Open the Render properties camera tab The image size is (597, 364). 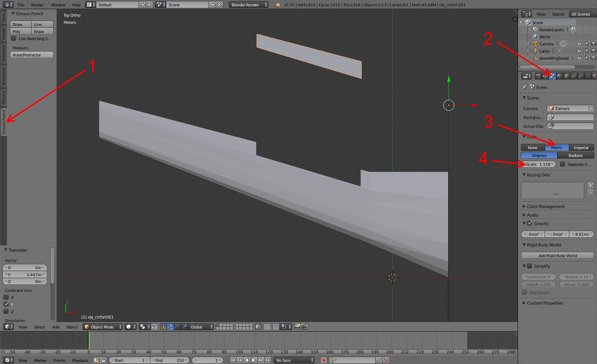coord(538,76)
